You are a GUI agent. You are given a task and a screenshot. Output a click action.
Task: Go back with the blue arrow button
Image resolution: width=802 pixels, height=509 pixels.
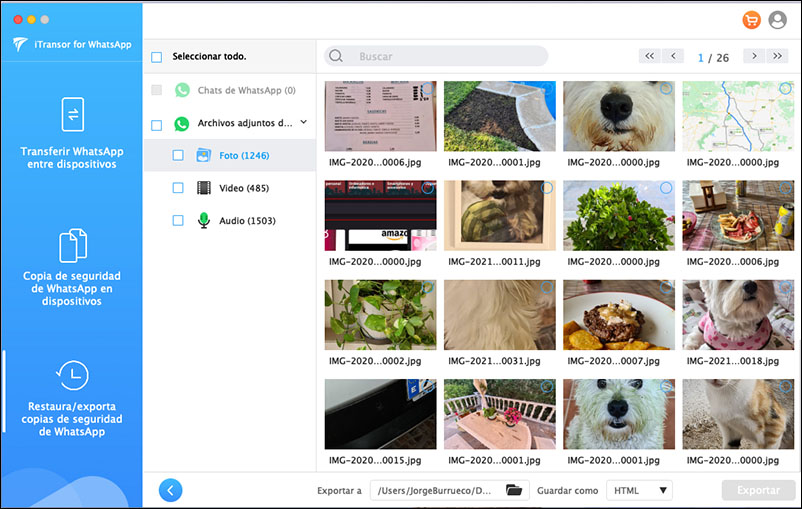[170, 490]
